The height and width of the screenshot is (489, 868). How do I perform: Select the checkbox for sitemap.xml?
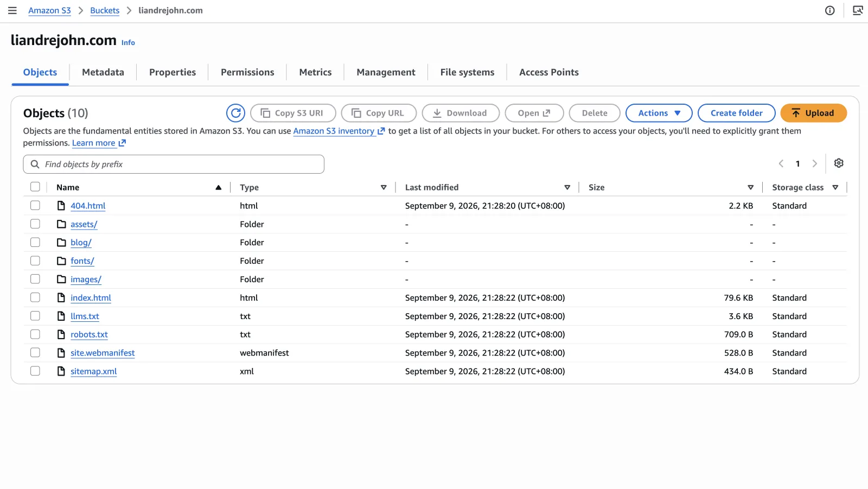pos(35,371)
